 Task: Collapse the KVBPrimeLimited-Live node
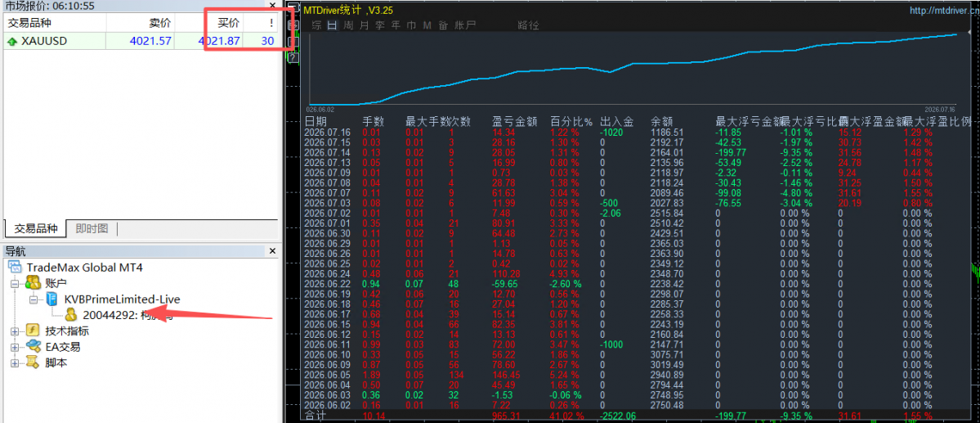point(34,299)
